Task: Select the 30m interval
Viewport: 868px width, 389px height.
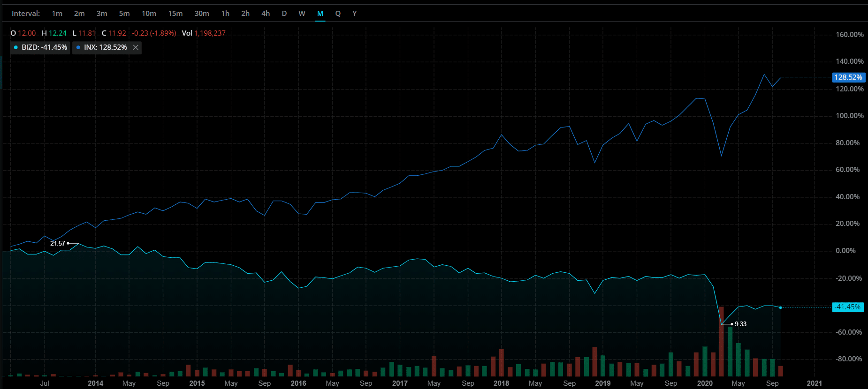Action: 202,14
